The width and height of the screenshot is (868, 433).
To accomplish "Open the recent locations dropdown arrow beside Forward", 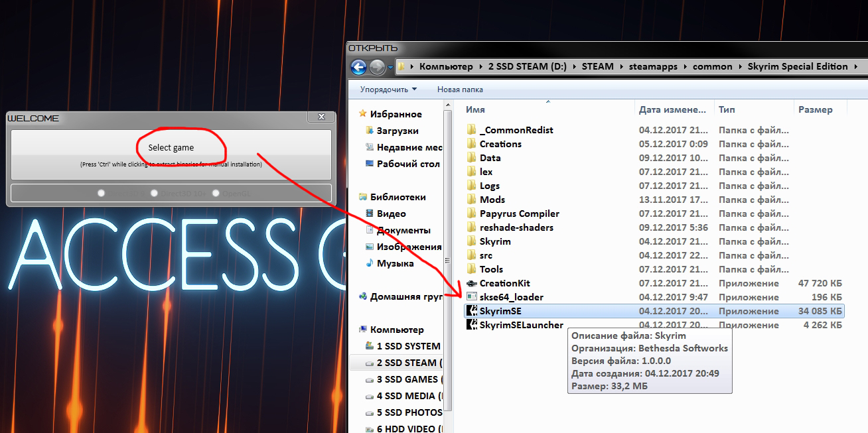I will [391, 67].
